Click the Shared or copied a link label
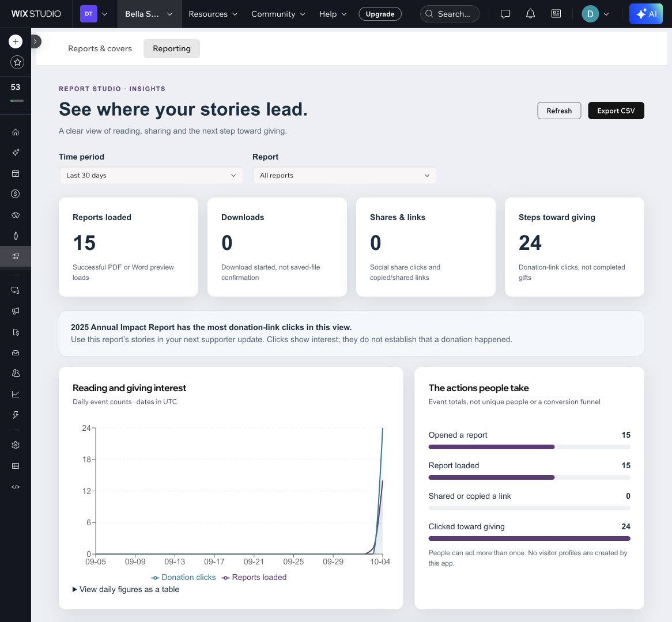The image size is (672, 622). [x=470, y=496]
